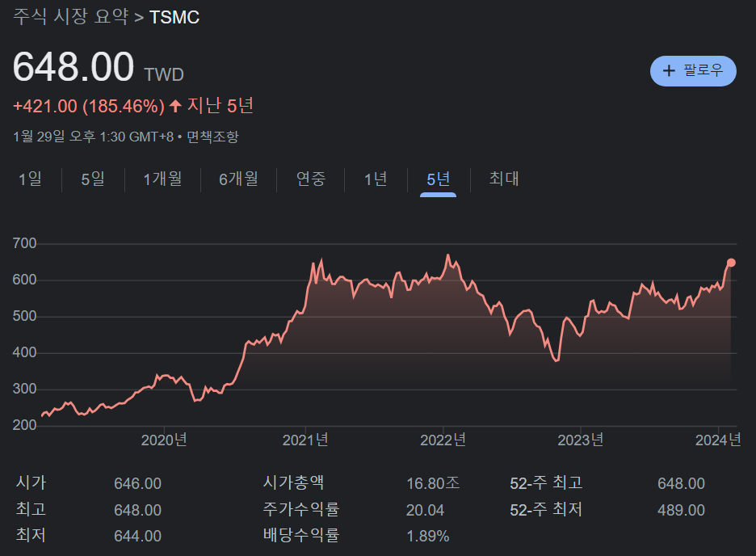Click the TWD currency label

click(x=164, y=74)
